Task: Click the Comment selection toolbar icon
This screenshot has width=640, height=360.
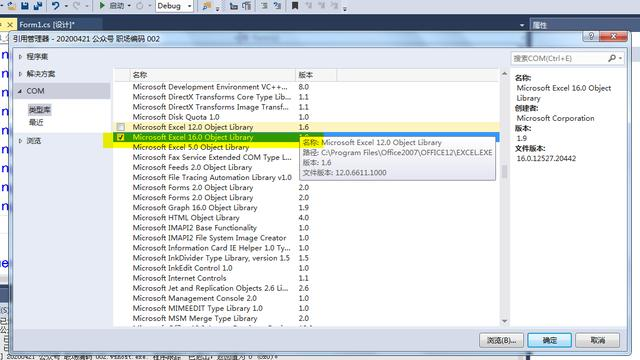Action: coord(264,6)
